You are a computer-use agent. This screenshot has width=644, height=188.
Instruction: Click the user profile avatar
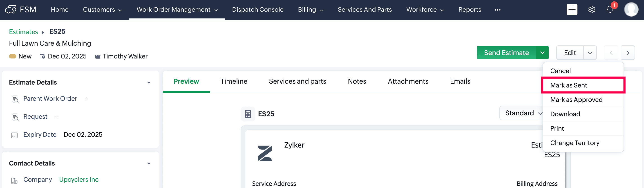631,9
